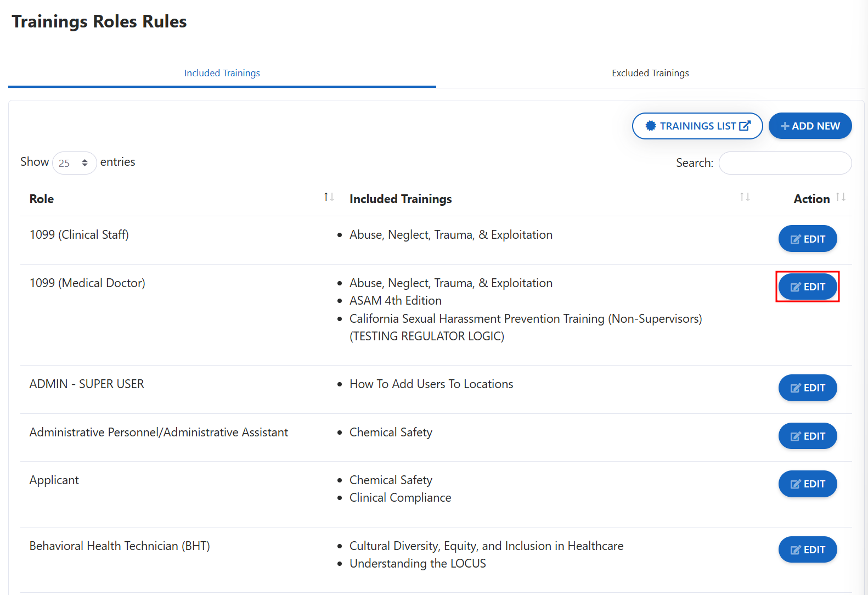Sort by the Action column arrows
The image size is (868, 595).
841,197
